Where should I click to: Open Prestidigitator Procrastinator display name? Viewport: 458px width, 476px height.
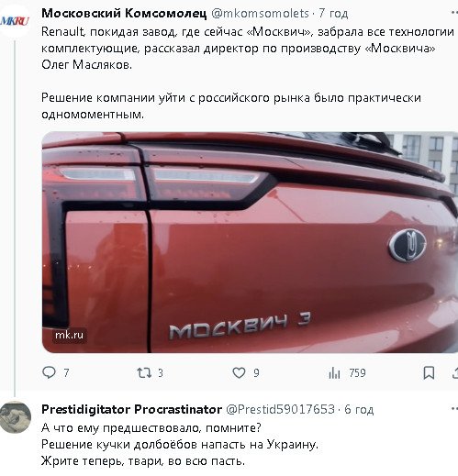point(132,409)
